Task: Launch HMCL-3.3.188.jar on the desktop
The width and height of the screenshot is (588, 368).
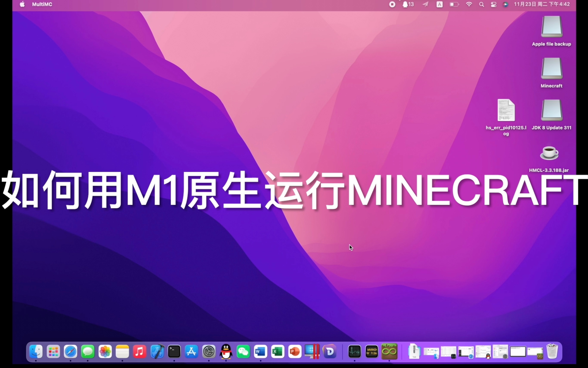Action: click(549, 153)
